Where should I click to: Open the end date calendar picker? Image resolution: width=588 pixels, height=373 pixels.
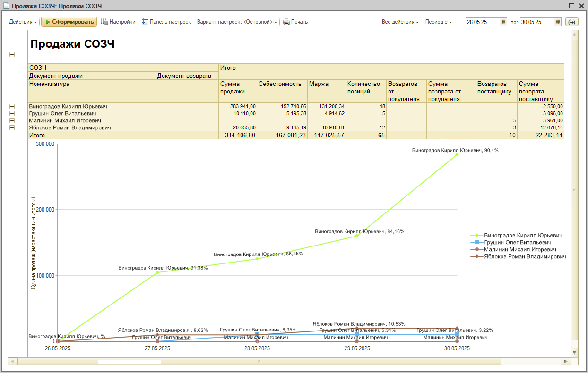[558, 22]
